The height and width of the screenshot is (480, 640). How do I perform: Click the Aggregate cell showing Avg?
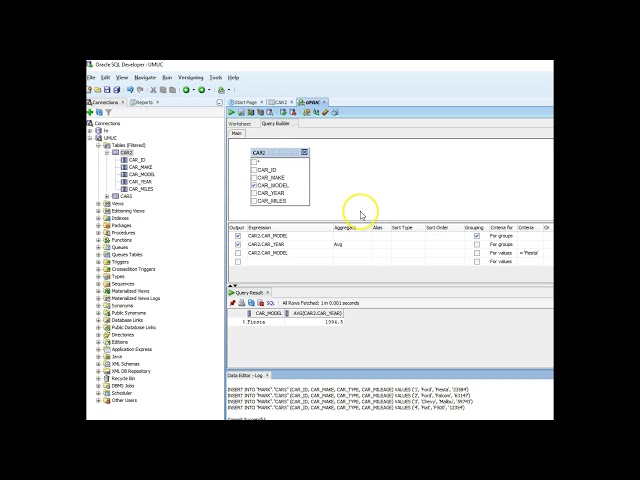(352, 244)
